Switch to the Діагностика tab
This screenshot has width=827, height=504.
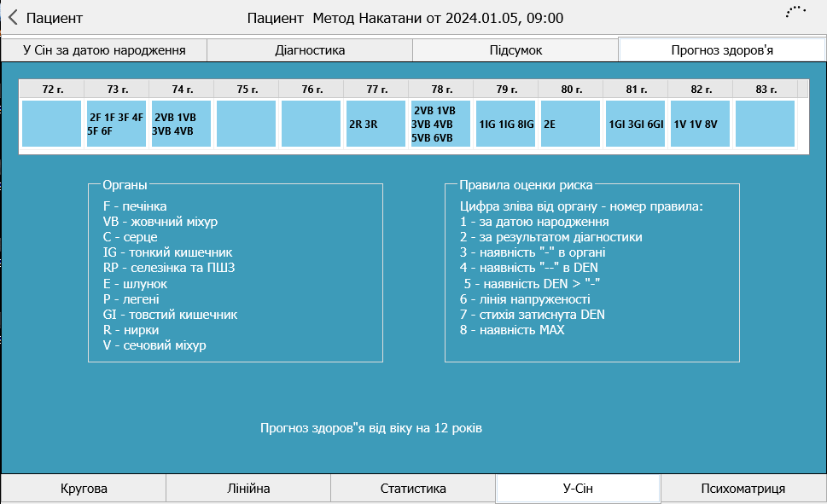310,50
